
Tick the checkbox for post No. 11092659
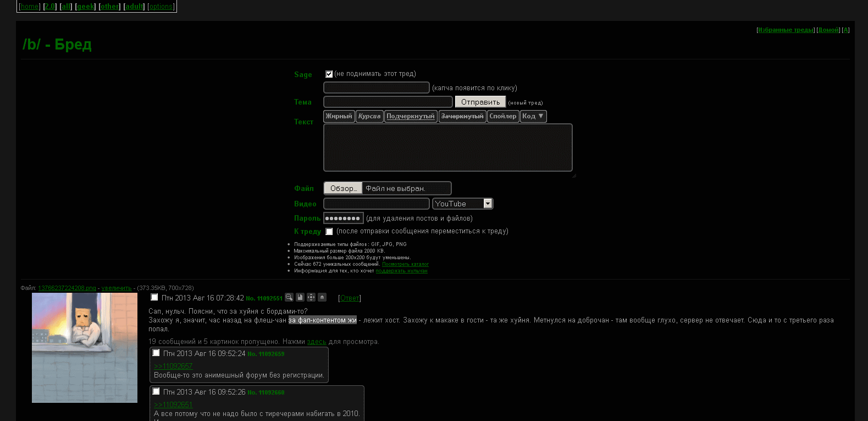coord(156,353)
